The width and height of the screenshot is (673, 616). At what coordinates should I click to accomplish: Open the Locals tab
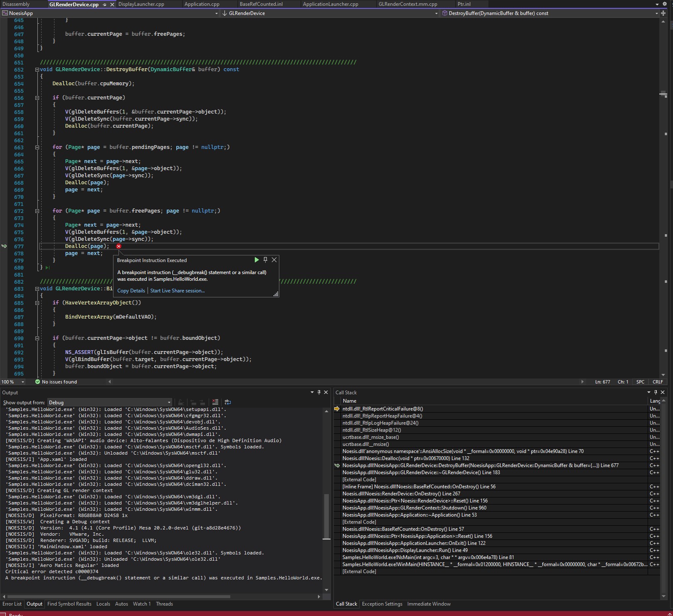[x=103, y=604]
